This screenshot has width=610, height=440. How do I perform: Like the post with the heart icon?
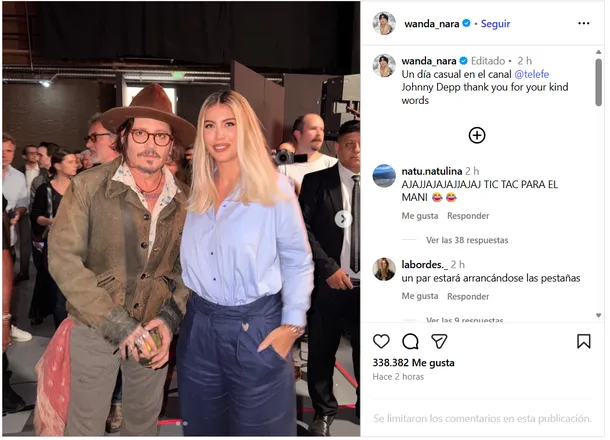pyautogui.click(x=381, y=341)
